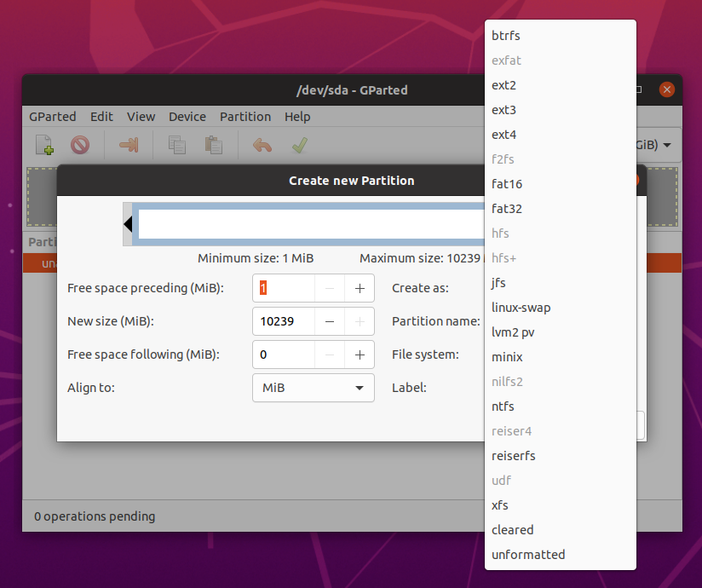
Task: Decrease New size with minus button
Action: click(x=330, y=321)
